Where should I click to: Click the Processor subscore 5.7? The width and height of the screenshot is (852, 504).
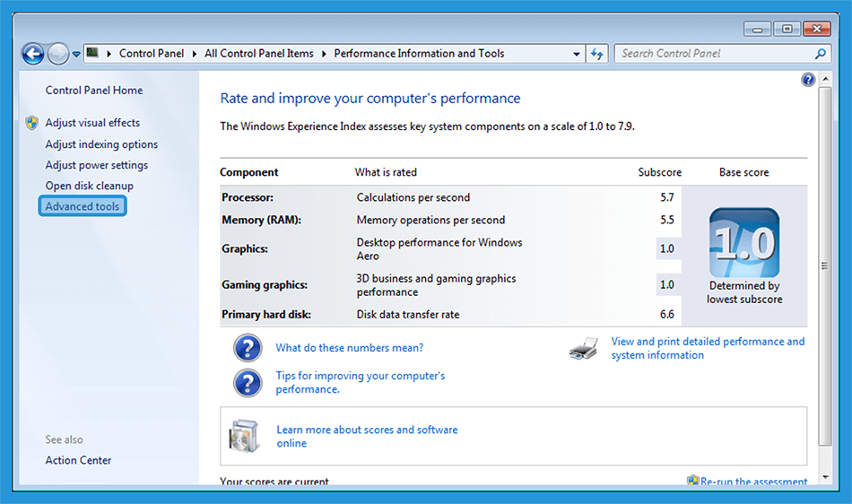point(666,197)
